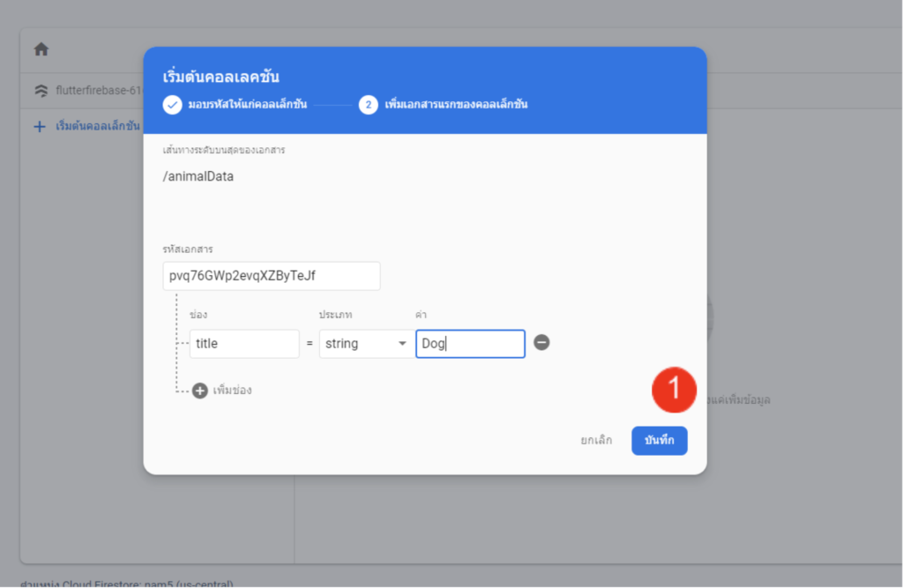Click the ค่า value box containing Dog

(470, 343)
